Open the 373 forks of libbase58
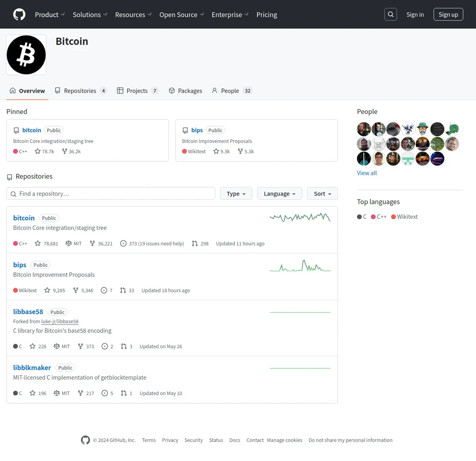 point(86,346)
